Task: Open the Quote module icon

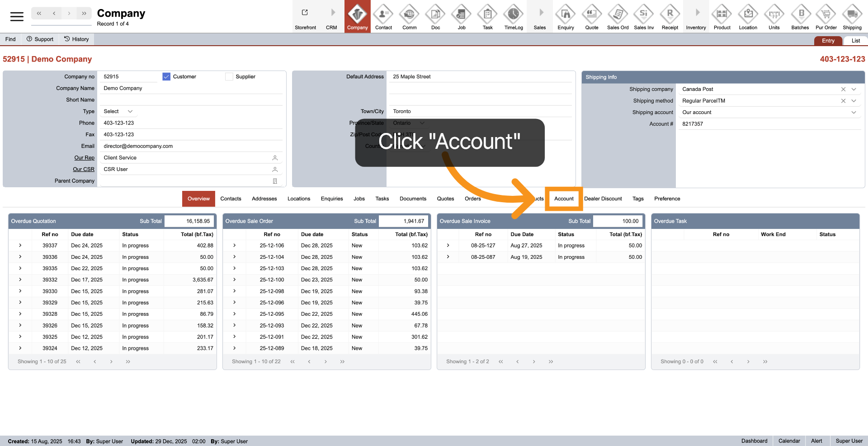Action: (591, 15)
